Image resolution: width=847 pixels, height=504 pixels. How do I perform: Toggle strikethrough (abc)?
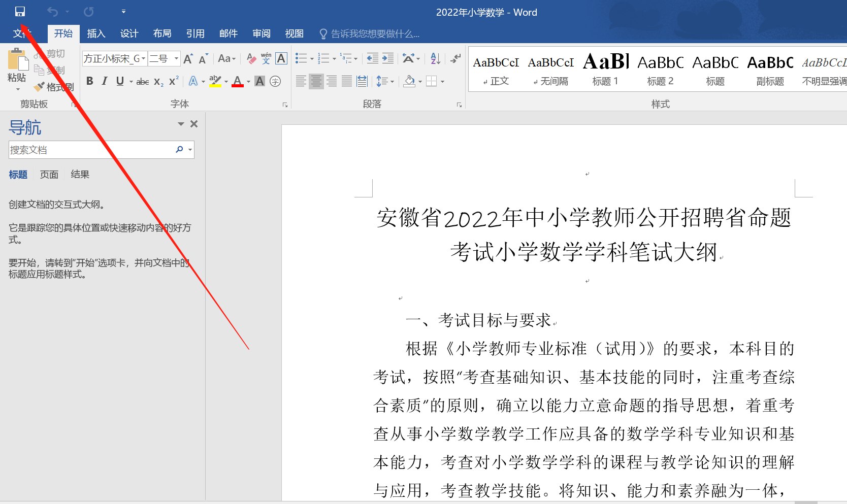(x=143, y=81)
